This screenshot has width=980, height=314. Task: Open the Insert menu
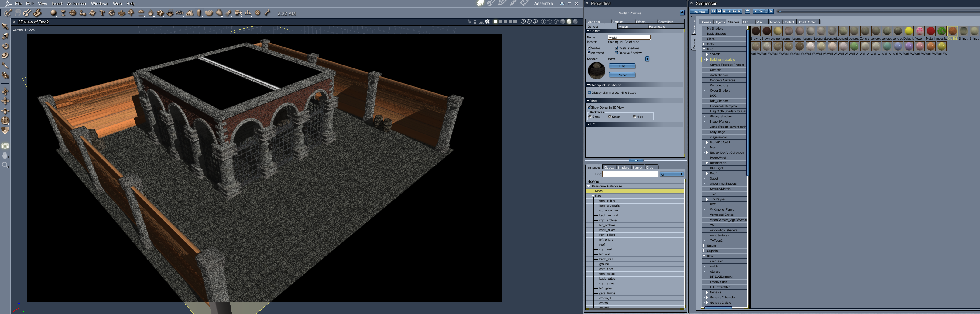coord(57,4)
